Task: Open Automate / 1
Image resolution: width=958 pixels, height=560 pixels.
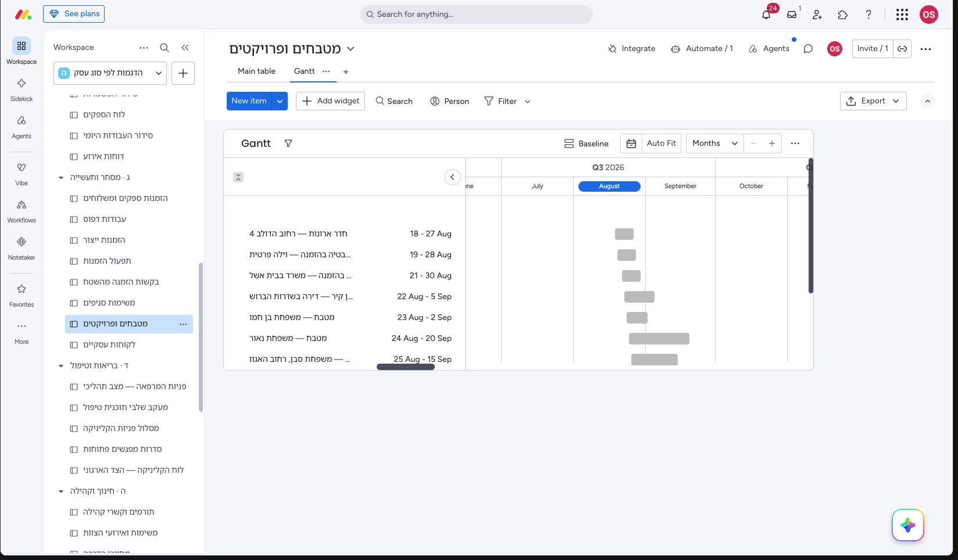Action: 702,49
